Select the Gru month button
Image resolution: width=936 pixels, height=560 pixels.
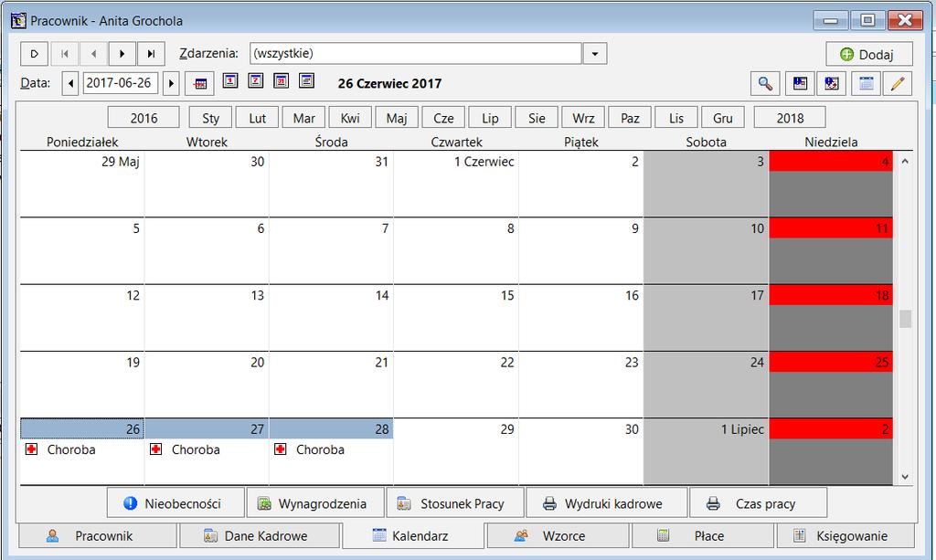(723, 118)
